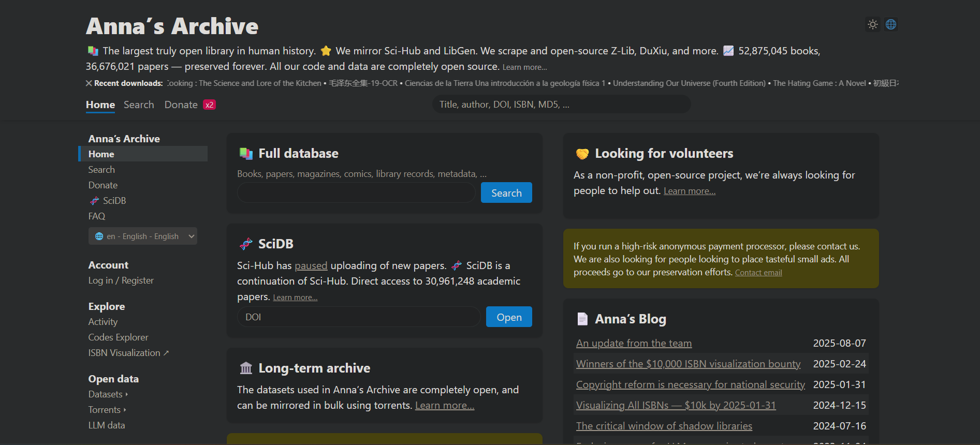Open the $10,000 ISBN visualization bounty post
980x445 pixels.
coord(688,364)
